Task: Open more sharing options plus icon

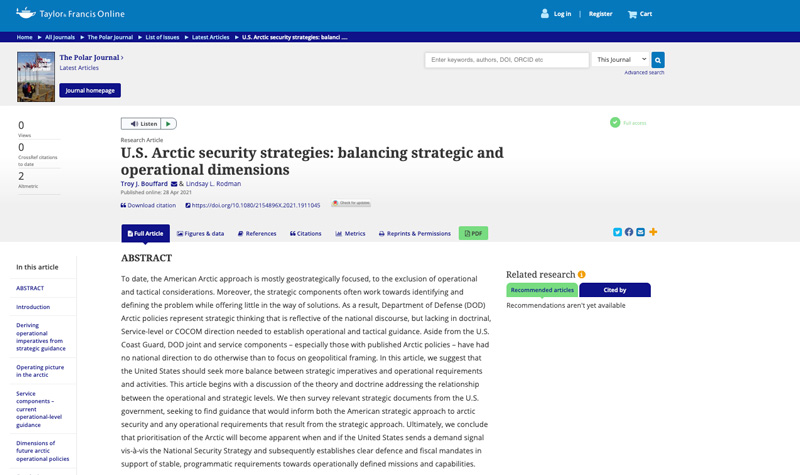Action: pos(653,232)
